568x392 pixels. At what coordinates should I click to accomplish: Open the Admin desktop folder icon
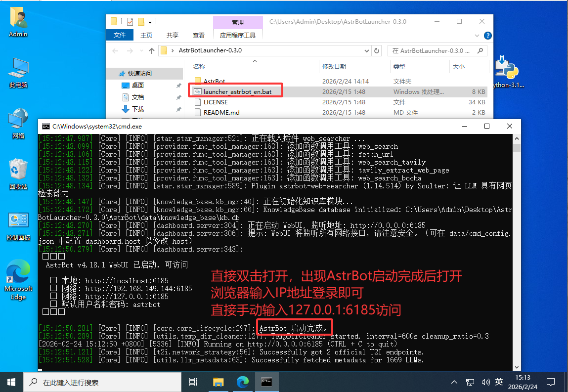click(18, 22)
